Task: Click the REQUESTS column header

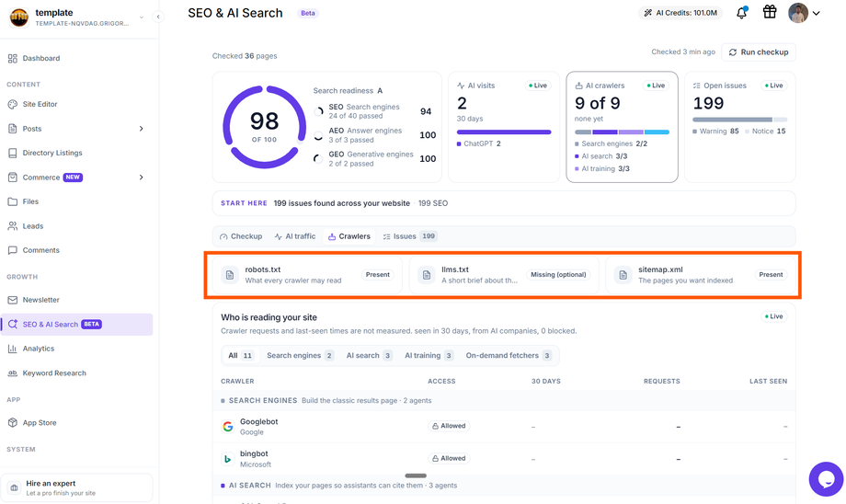Action: 661,381
